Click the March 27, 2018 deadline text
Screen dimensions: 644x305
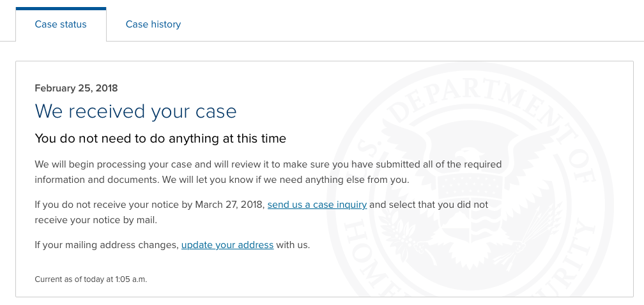pos(229,205)
